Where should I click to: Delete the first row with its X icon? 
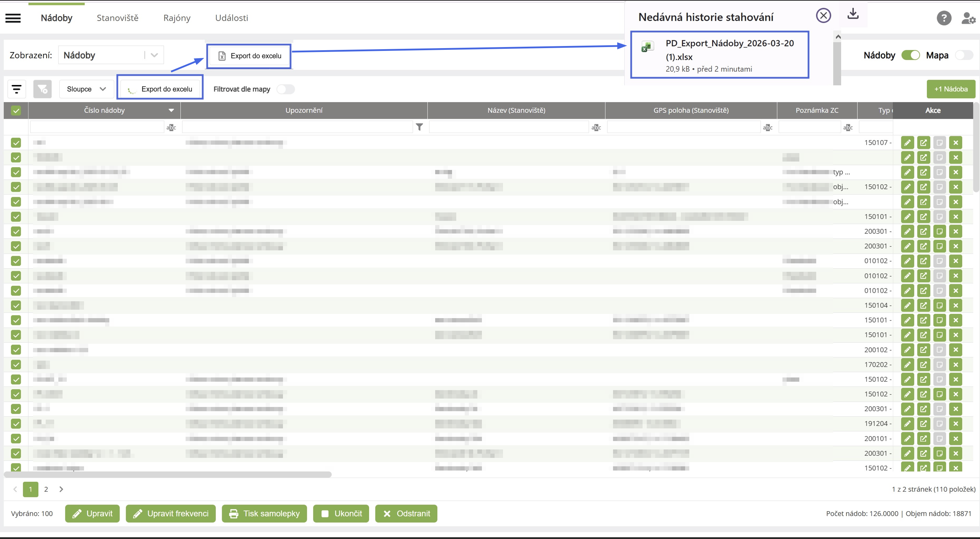click(956, 143)
